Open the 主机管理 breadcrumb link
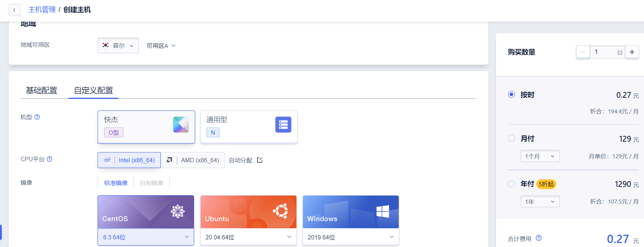This screenshot has width=644, height=247. 42,10
